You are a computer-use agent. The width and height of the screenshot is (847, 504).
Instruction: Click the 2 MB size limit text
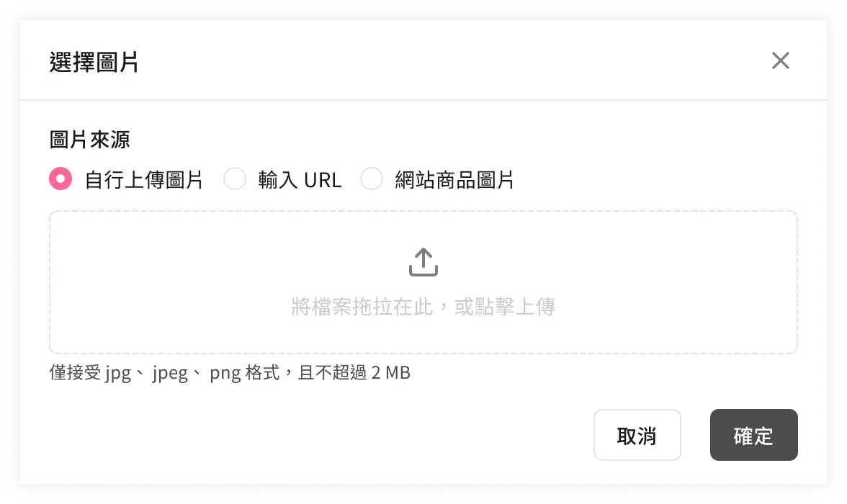coord(391,373)
